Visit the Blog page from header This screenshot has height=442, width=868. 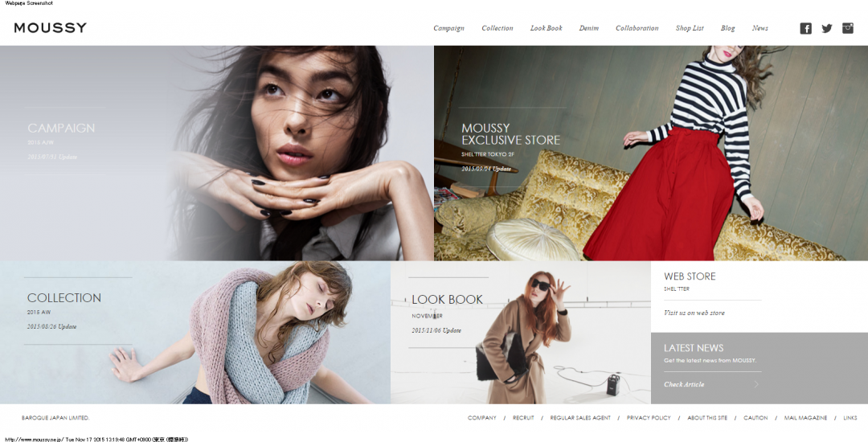tap(727, 28)
